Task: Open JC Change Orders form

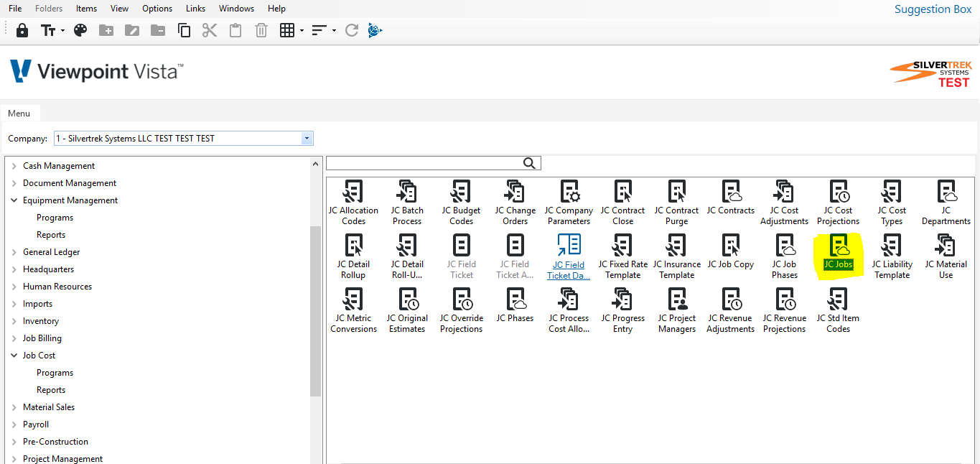Action: [x=515, y=203]
